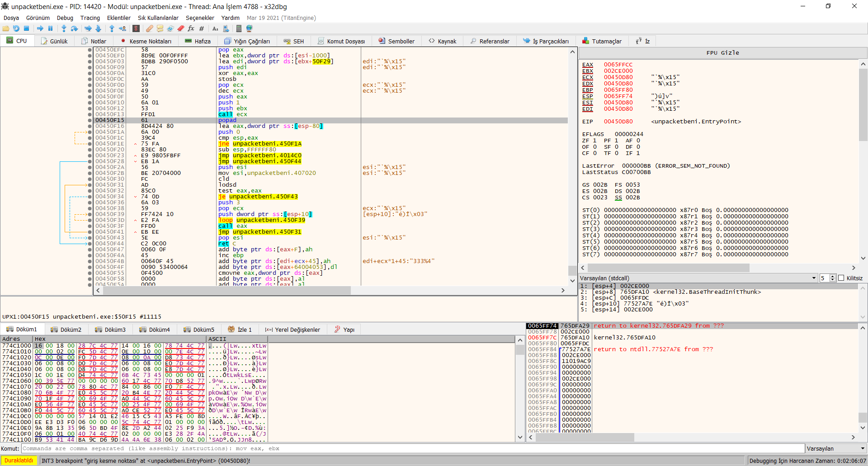Open the Eklentiler menu
Image resolution: width=868 pixels, height=466 pixels.
pyautogui.click(x=118, y=18)
